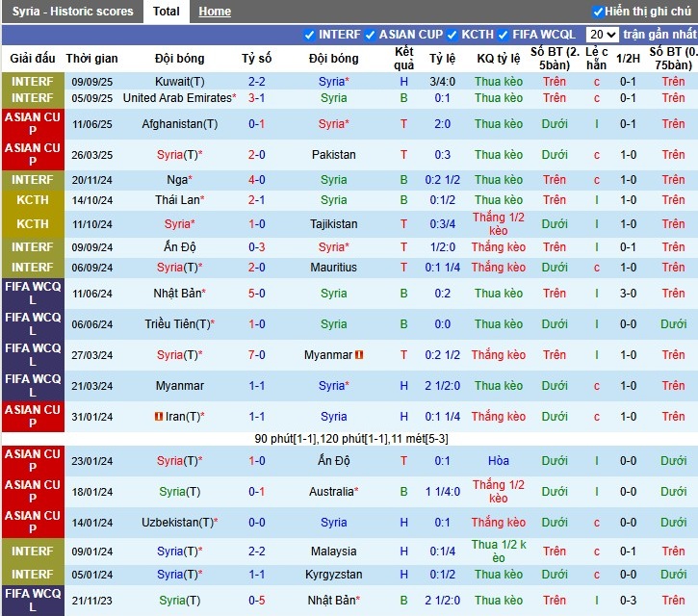This screenshot has height=616, width=698.
Task: Uncheck the Hiển thị ghi chú checkbox
Action: click(598, 12)
